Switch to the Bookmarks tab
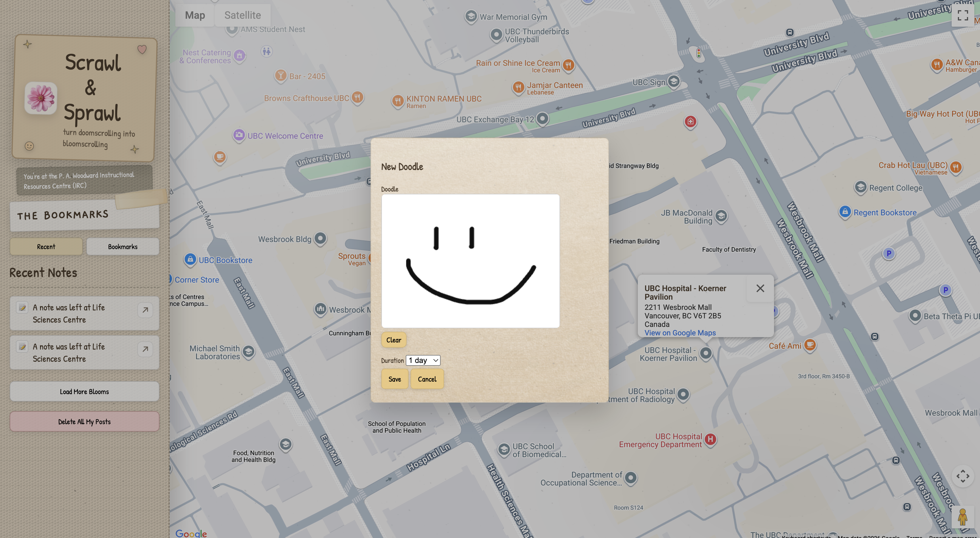 (x=123, y=247)
